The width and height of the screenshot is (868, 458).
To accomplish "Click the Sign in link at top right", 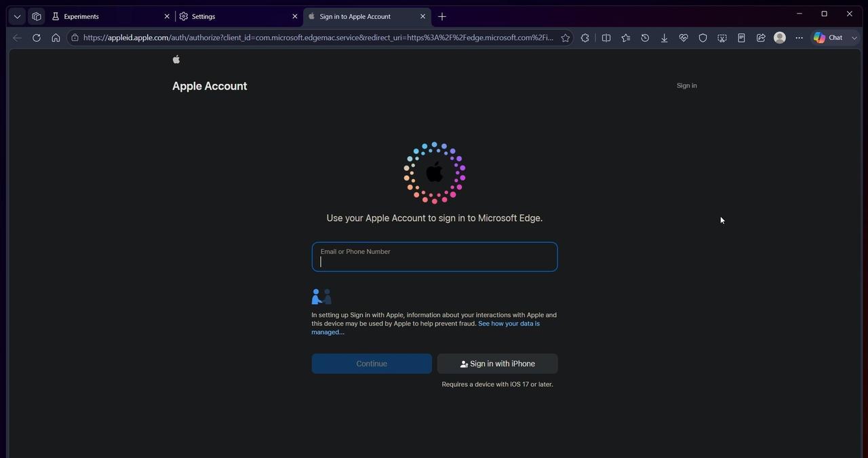I will 687,85.
